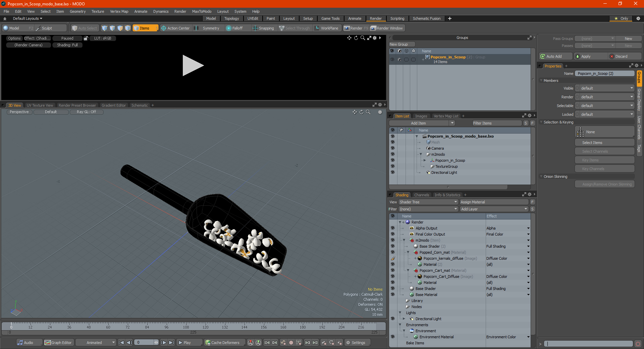Viewport: 644px width, 349px height.
Task: Switch to the UVEdit layout tab
Action: [253, 18]
